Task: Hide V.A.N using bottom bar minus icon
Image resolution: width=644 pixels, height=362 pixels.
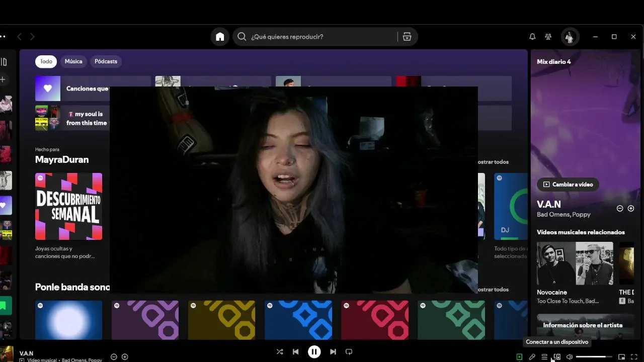Action: click(114, 357)
